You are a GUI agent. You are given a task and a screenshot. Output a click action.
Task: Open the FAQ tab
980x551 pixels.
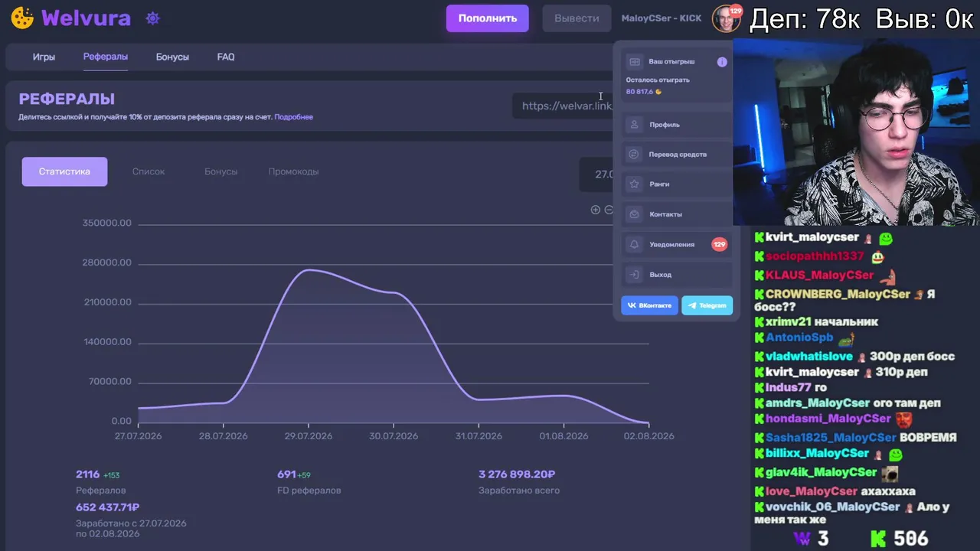click(226, 57)
